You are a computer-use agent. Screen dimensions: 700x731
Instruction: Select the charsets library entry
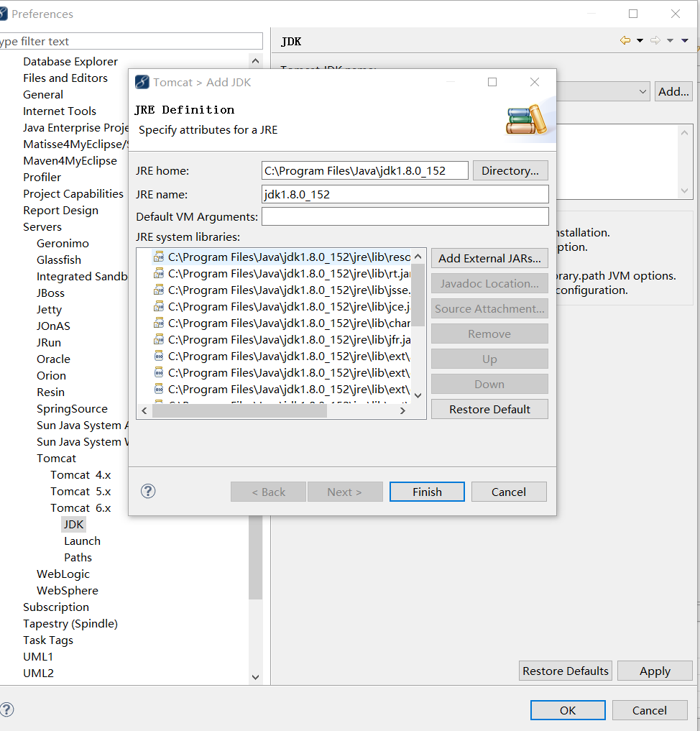click(x=282, y=323)
